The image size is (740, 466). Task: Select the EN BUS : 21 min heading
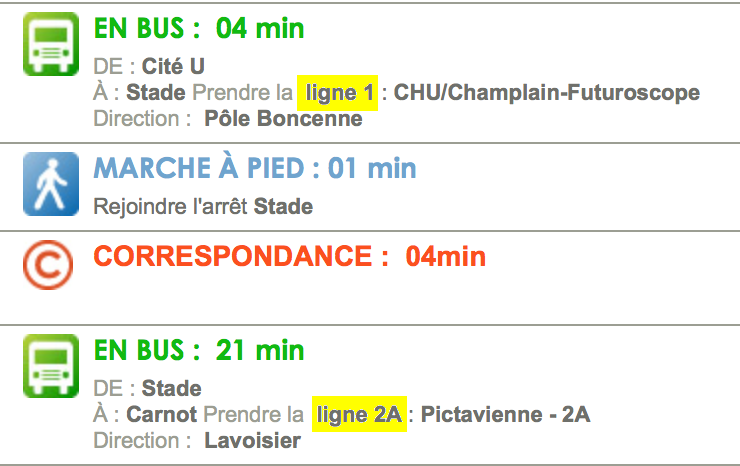(x=199, y=350)
